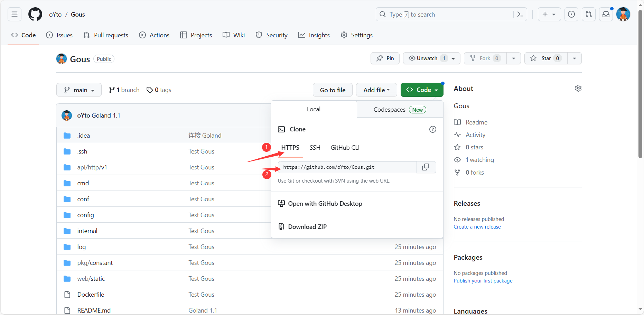The height and width of the screenshot is (315, 644).
Task: Open the .ssh folder
Action: 82,151
